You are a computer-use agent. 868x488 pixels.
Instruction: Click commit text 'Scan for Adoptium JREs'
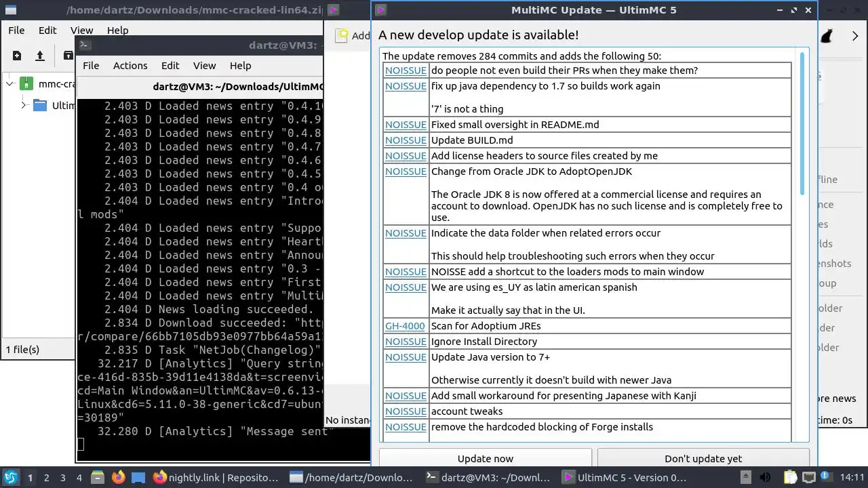(x=486, y=326)
